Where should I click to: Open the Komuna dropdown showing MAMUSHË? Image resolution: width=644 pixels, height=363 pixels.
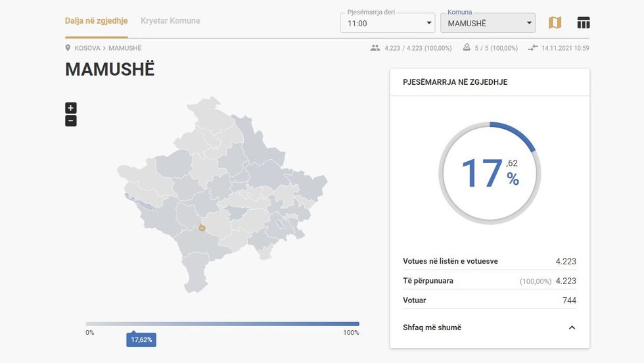coord(488,23)
